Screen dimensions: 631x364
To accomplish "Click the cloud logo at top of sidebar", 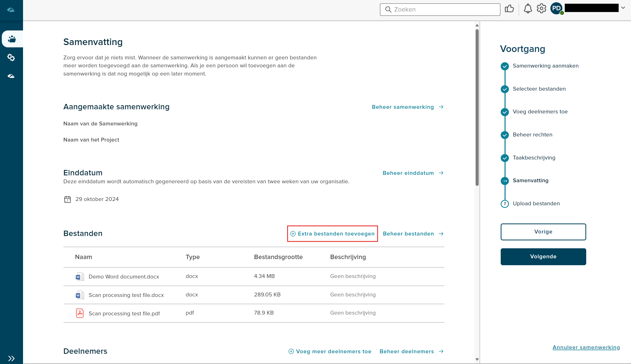I will pos(11,10).
